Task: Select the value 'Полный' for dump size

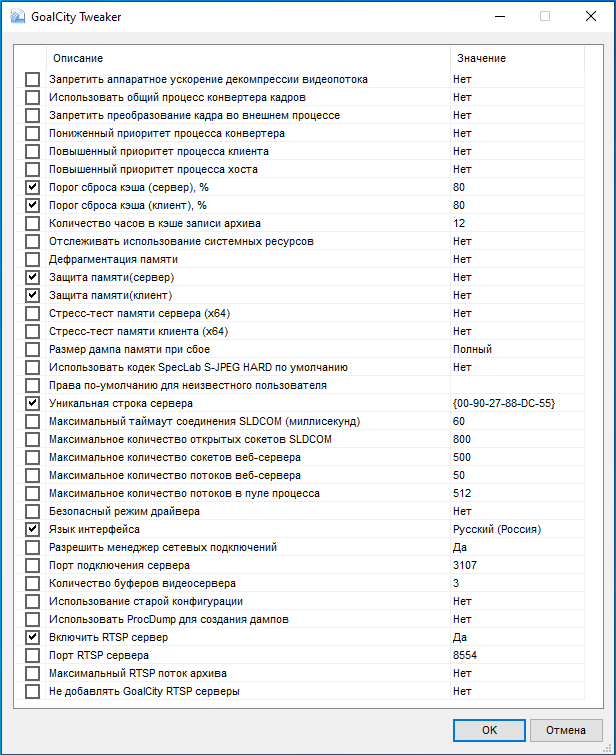Action: point(472,350)
